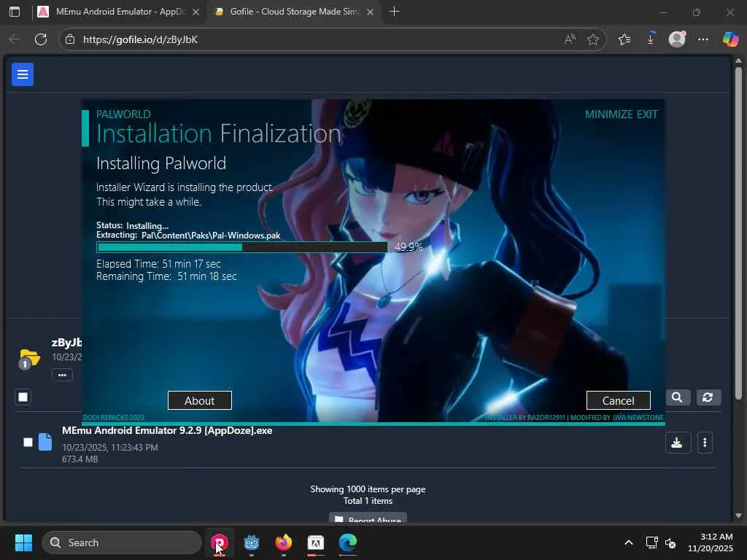Screen dimensions: 747x560
Task: Open the Gofile hamburger menu
Action: tap(23, 74)
